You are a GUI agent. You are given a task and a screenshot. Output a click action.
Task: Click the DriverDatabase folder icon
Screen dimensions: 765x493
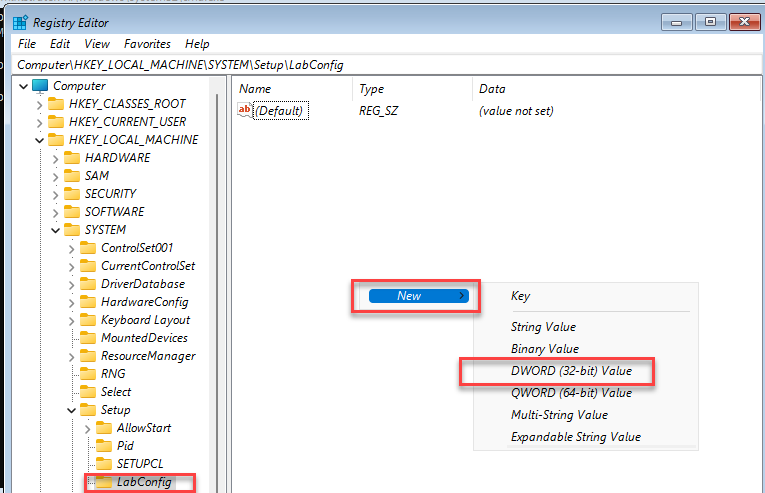point(88,284)
